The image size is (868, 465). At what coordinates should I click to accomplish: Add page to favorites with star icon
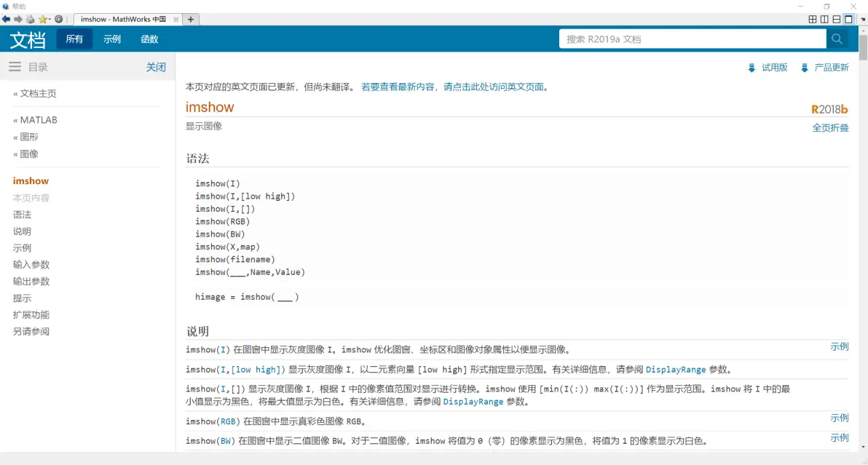coord(42,20)
